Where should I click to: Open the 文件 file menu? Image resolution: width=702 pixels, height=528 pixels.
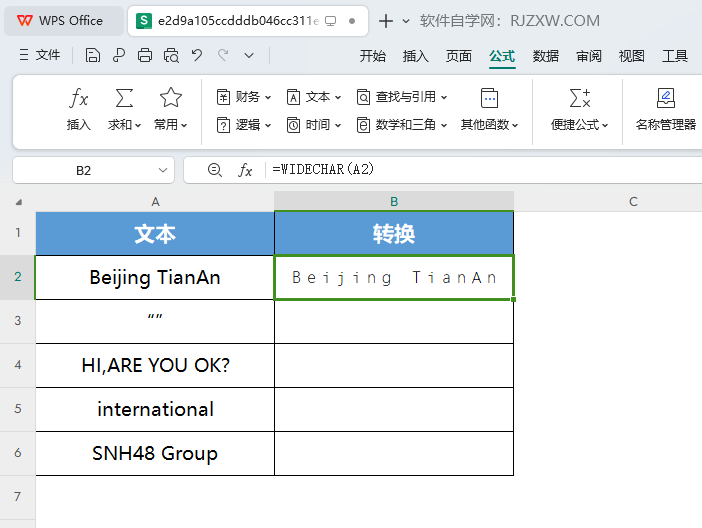pos(40,56)
